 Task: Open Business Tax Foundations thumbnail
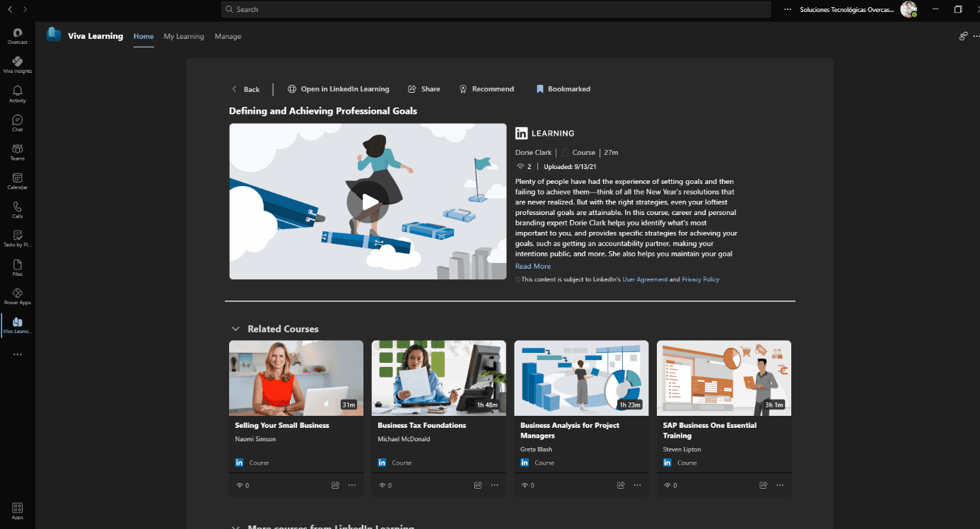tap(439, 378)
